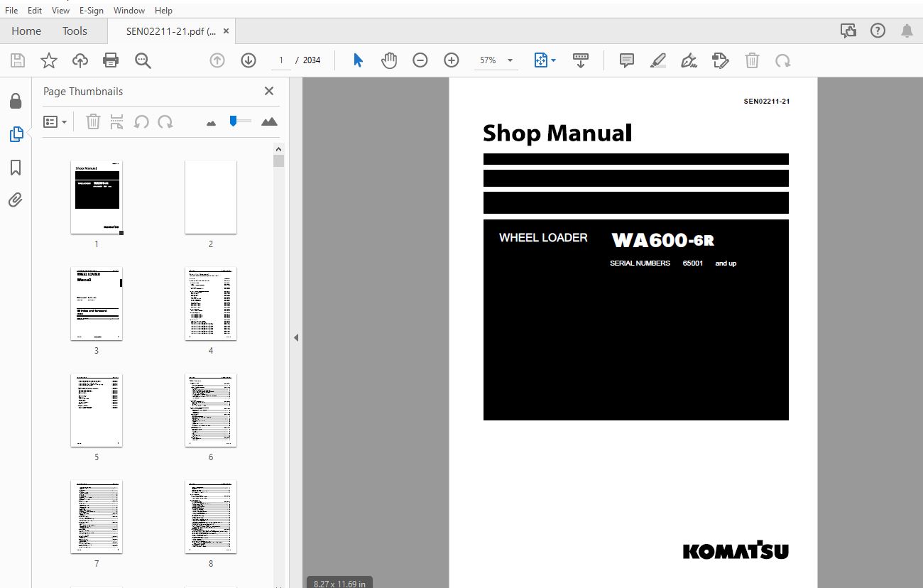Open the edit PDF page tool
The height and width of the screenshot is (588, 923).
click(x=720, y=60)
